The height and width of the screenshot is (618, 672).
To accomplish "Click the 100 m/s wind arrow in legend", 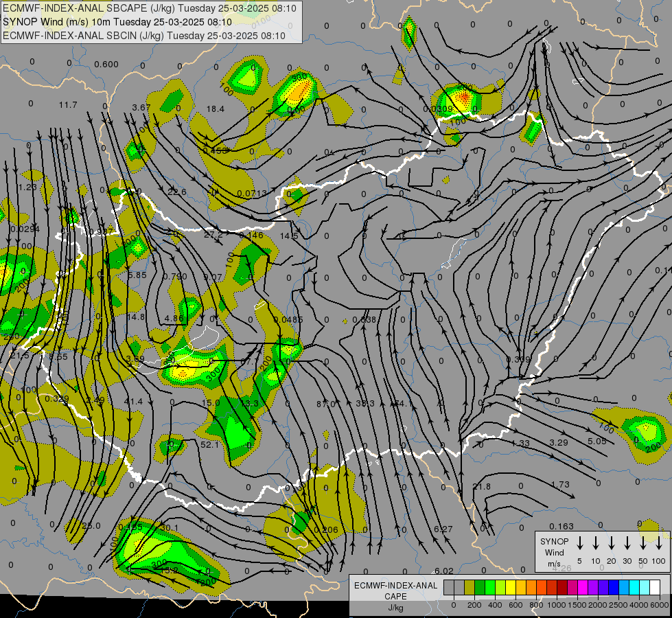I will [x=659, y=543].
